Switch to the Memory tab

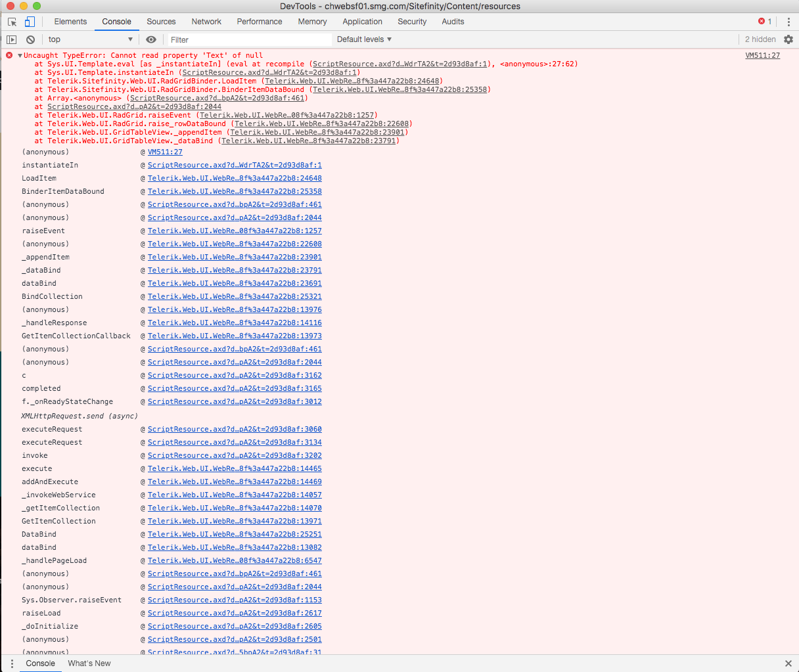tap(312, 22)
